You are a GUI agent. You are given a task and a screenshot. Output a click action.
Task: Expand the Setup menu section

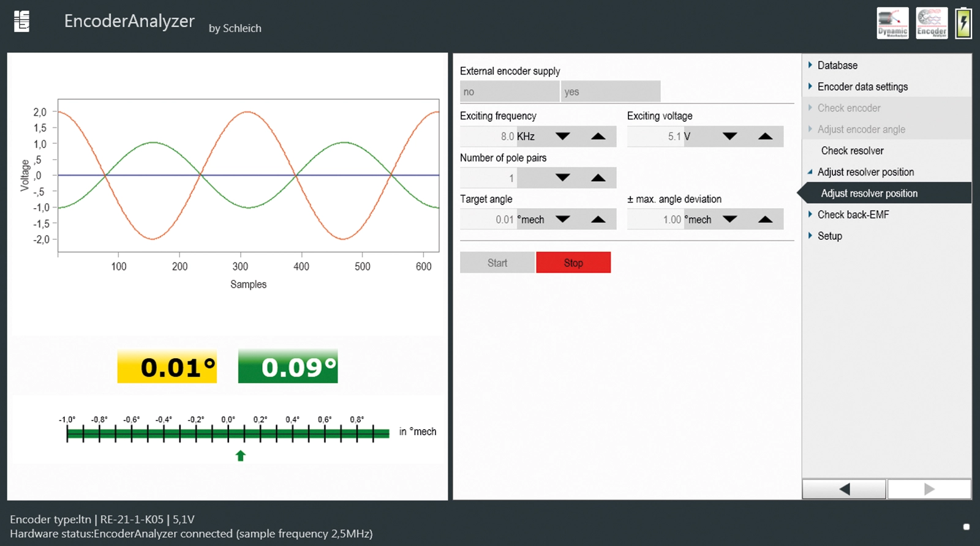pos(829,236)
